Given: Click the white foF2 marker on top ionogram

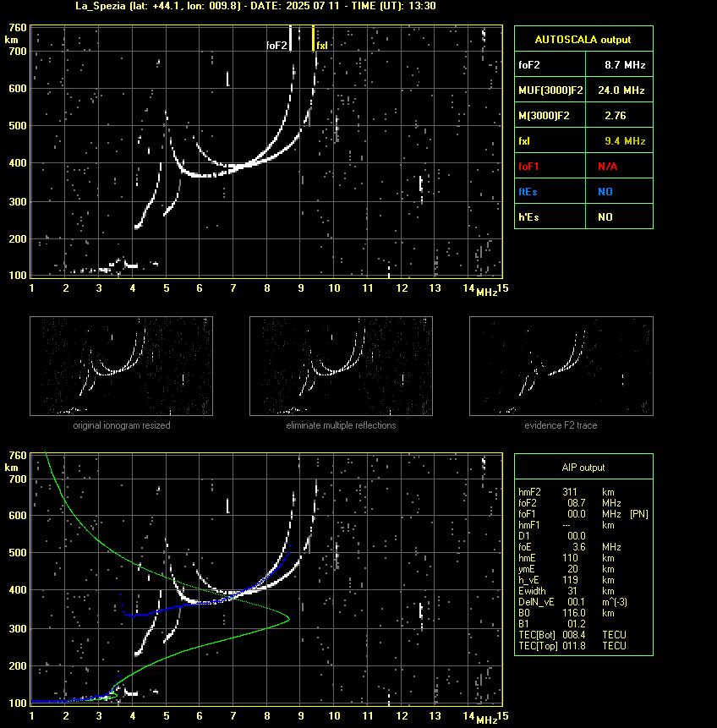Looking at the screenshot, I should [x=290, y=39].
